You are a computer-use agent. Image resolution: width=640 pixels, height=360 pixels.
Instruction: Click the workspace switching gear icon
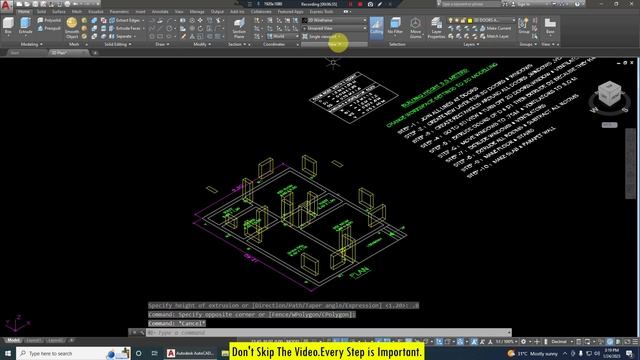[524, 342]
